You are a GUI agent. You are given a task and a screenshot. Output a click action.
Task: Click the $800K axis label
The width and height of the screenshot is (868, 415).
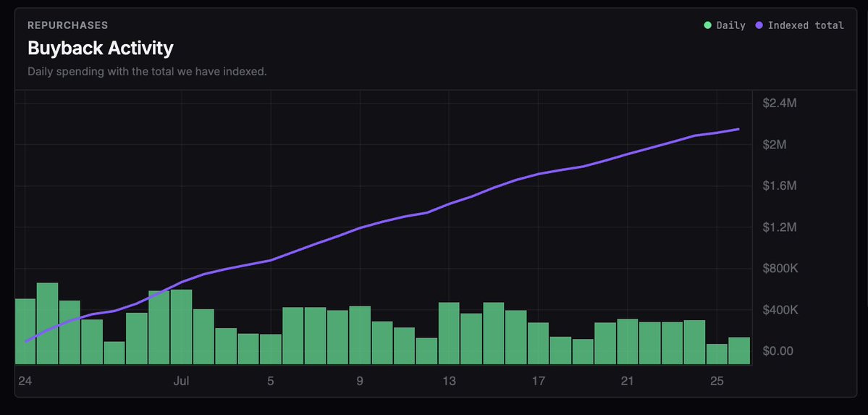coord(780,269)
